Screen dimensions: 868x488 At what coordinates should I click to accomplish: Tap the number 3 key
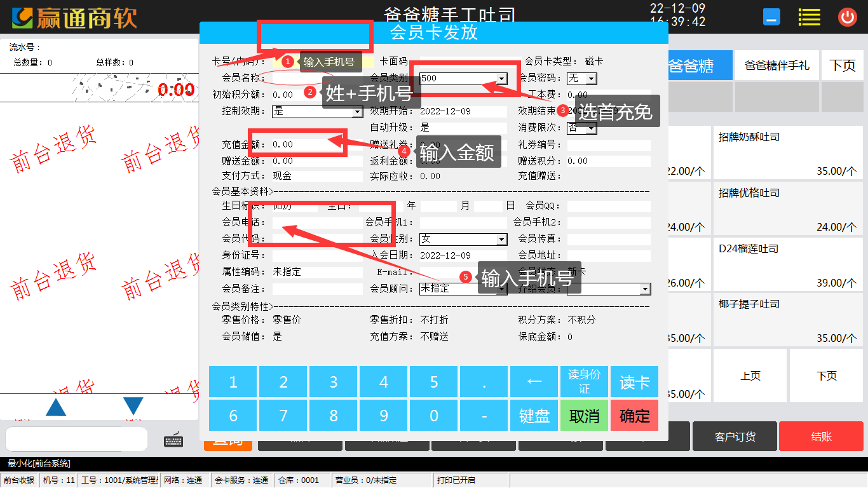coord(334,382)
